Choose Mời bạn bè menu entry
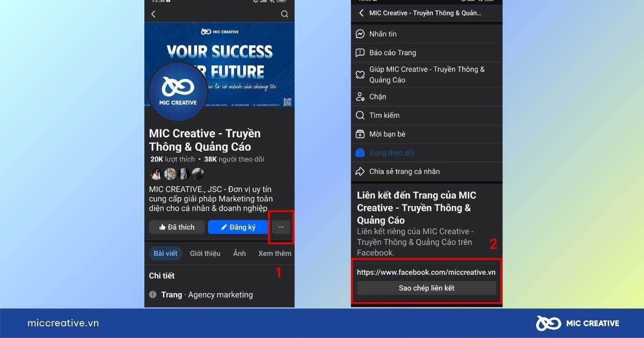 click(427, 134)
